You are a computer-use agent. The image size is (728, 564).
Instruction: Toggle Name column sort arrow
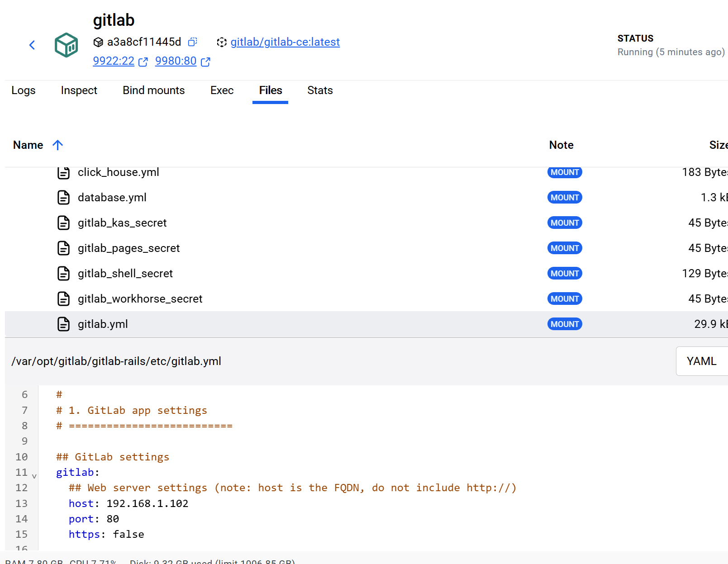coord(57,145)
